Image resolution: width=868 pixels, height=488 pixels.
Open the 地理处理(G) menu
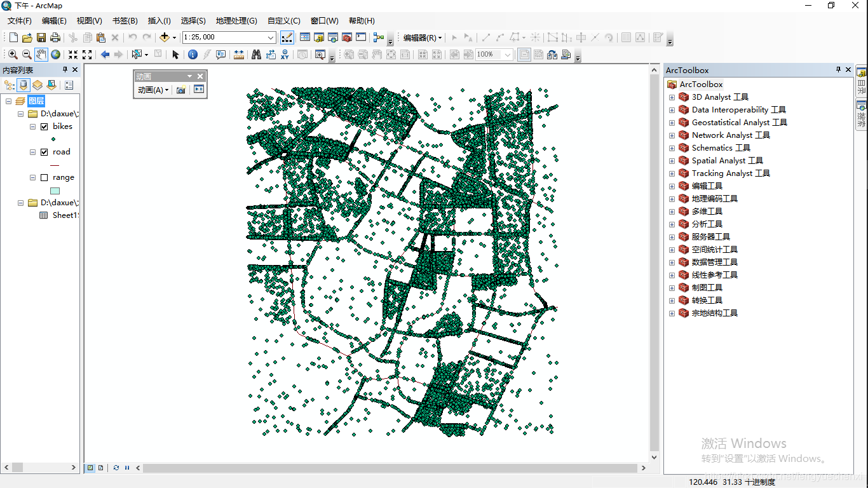(x=236, y=21)
